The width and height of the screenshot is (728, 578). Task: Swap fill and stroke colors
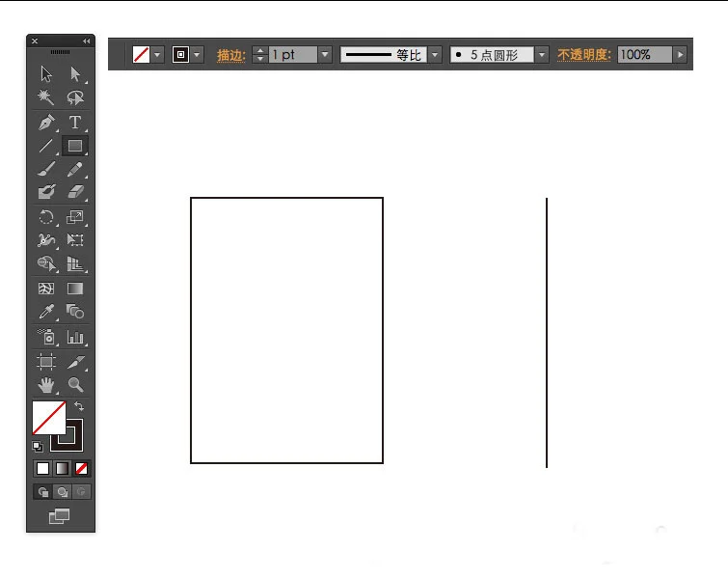coord(79,406)
